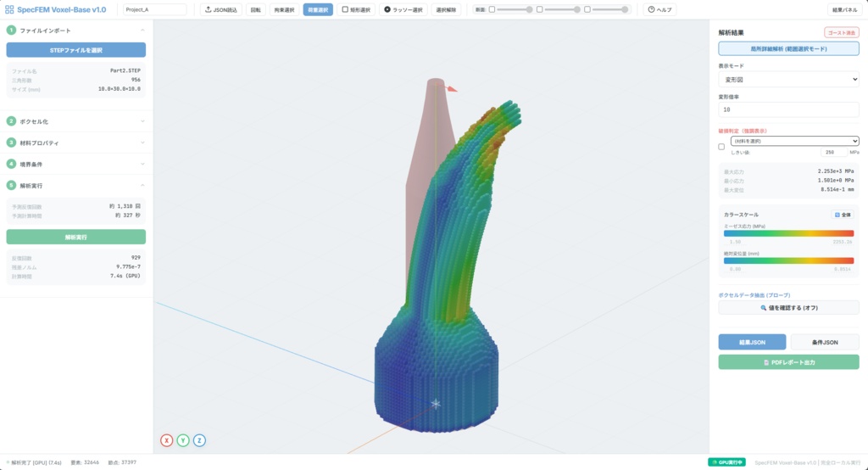Click the STEPファイルを選択 button
The width and height of the screenshot is (868, 470).
coord(75,50)
